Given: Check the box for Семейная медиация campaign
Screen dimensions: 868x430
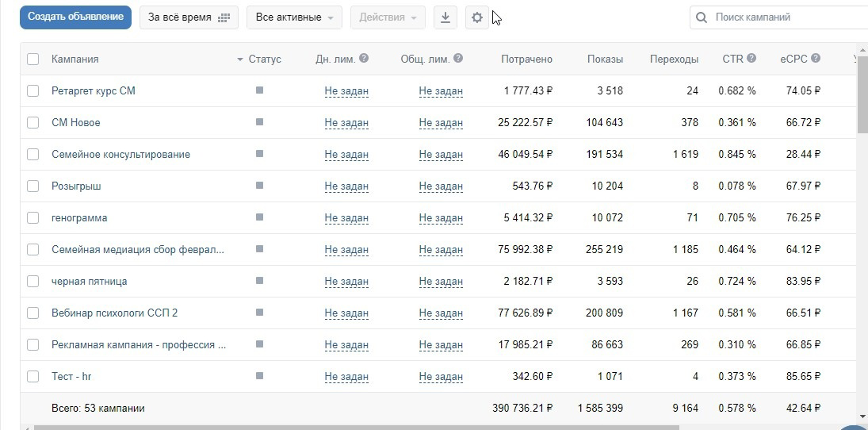Looking at the screenshot, I should click(x=33, y=249).
